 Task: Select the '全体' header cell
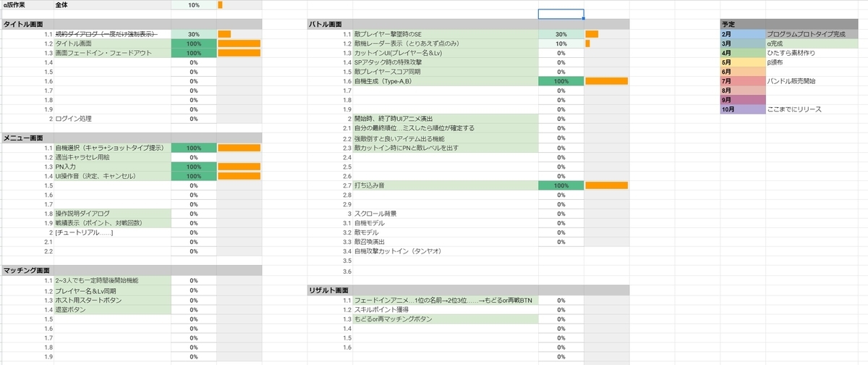click(112, 5)
